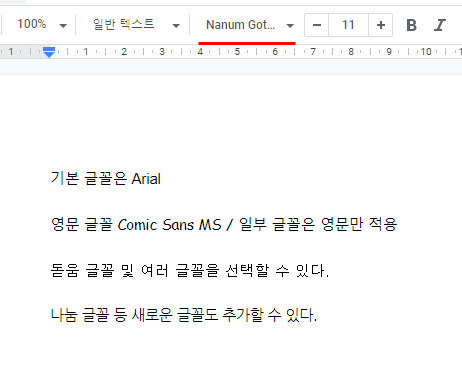This screenshot has width=462, height=373.
Task: Decrease font size with minus button
Action: point(317,25)
